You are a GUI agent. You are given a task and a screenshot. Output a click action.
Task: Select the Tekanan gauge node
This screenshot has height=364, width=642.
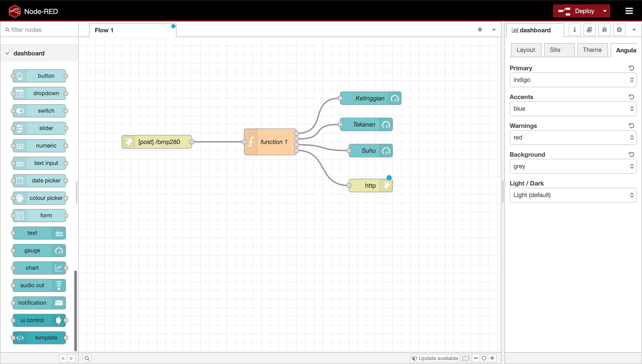(366, 124)
